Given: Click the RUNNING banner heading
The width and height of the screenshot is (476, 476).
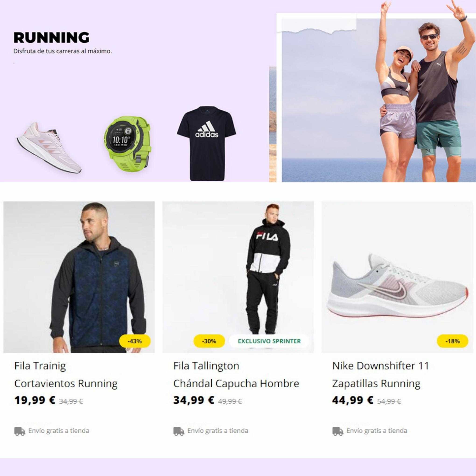Looking at the screenshot, I should point(52,38).
